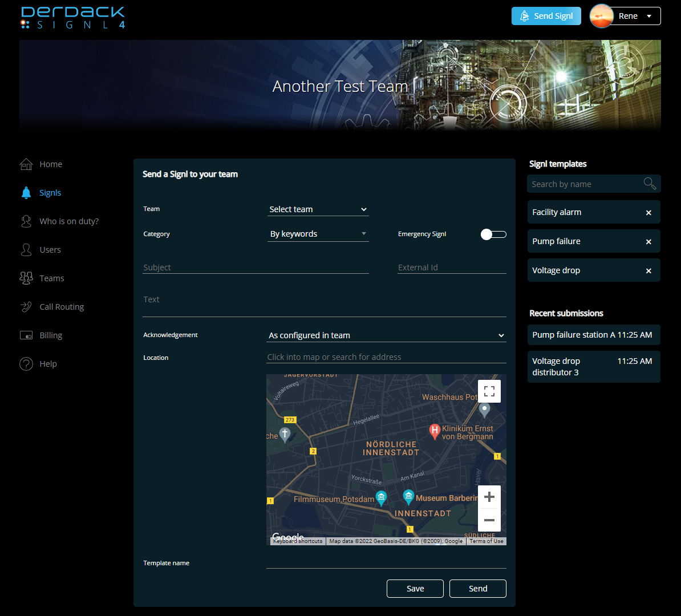Navigate to Teams page
The image size is (681, 616).
click(52, 278)
